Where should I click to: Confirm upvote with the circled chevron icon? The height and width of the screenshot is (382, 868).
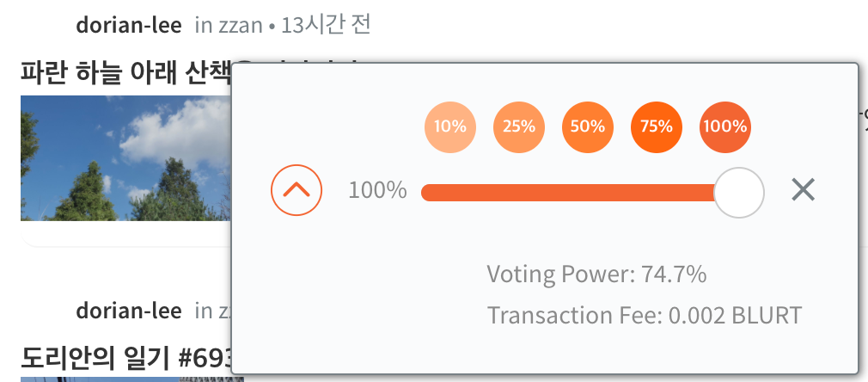296,190
